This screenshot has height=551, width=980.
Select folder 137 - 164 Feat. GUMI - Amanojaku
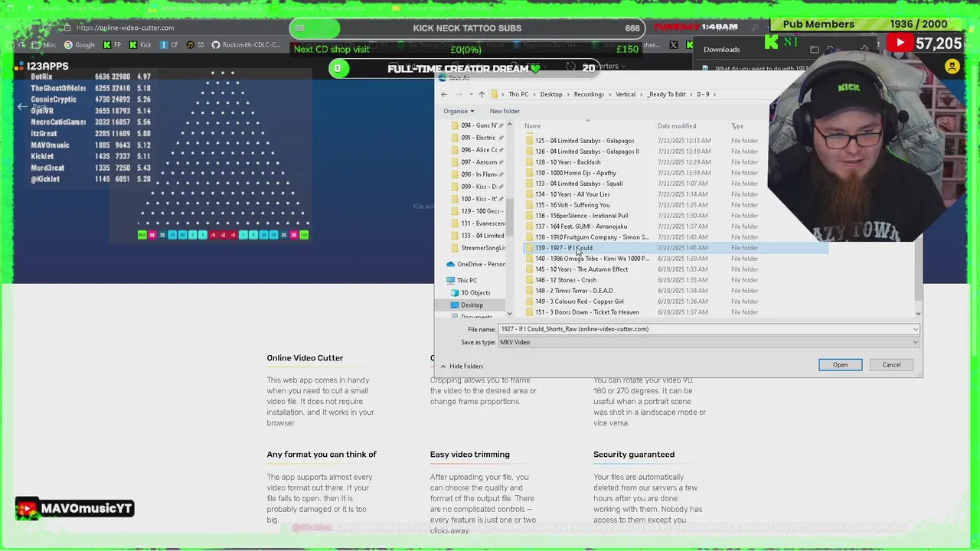(580, 227)
